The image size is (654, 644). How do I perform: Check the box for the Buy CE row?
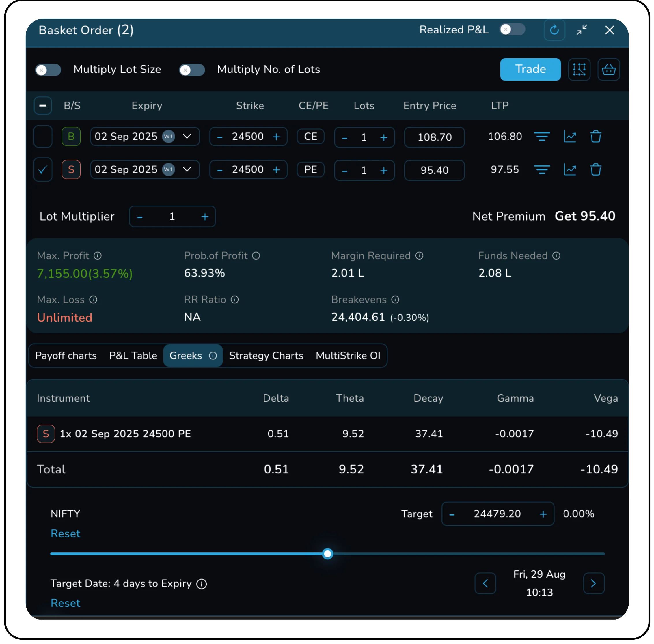(x=43, y=137)
